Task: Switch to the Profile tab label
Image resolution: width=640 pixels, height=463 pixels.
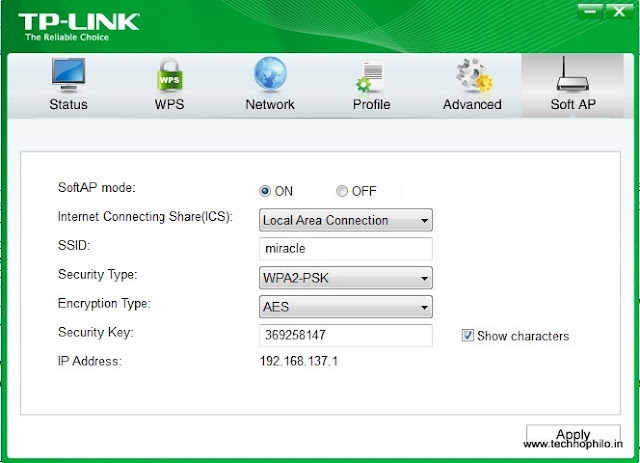Action: [371, 105]
